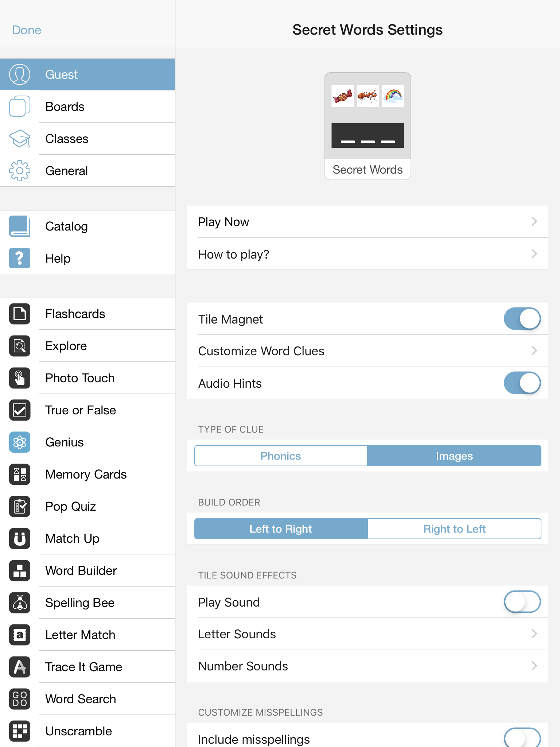Tap the Done button
560x747 pixels.
point(27,30)
